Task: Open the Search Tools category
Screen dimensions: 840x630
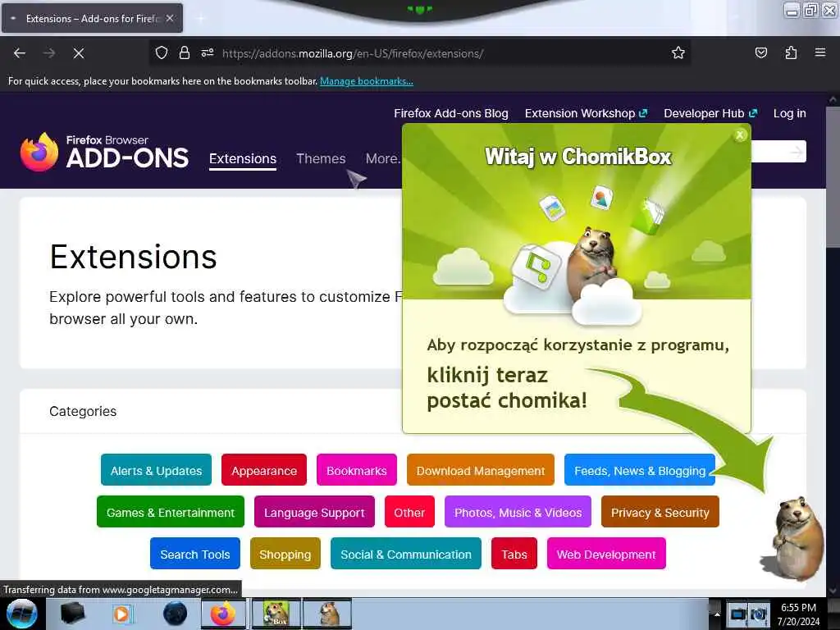Action: (x=195, y=554)
